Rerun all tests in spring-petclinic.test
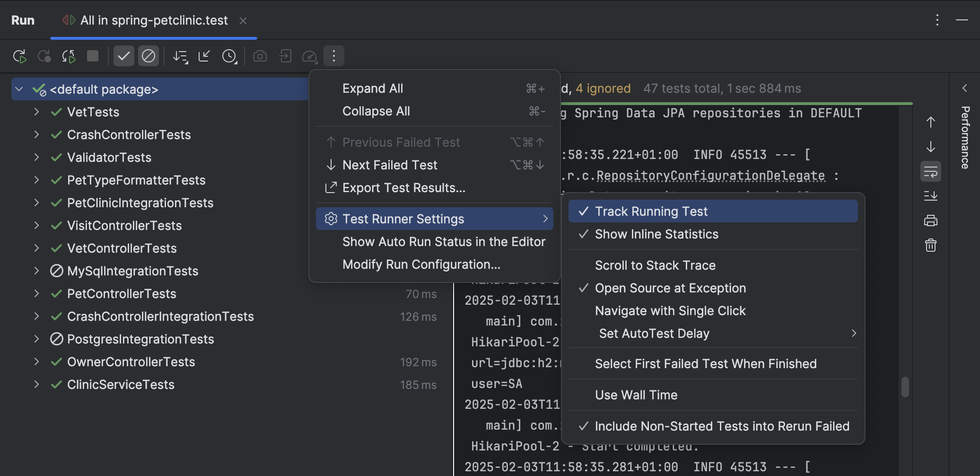This screenshot has height=476, width=980. (20, 56)
